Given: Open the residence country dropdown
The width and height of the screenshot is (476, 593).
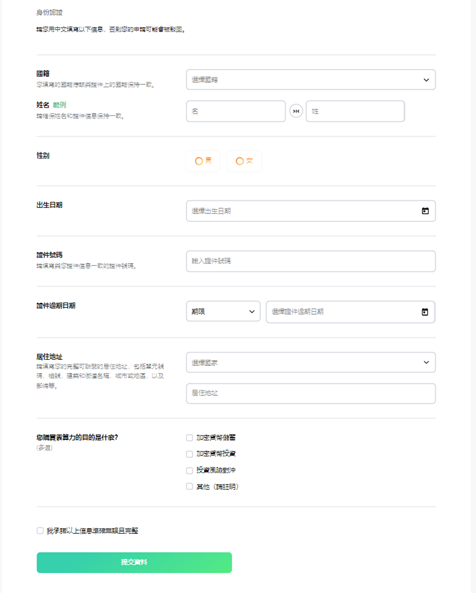Looking at the screenshot, I should tap(311, 363).
